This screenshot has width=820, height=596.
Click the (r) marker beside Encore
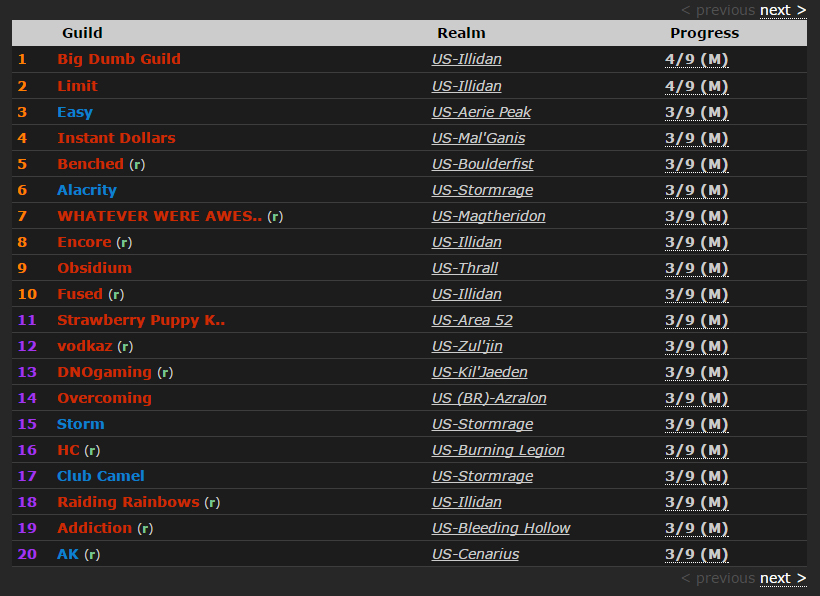(x=124, y=243)
